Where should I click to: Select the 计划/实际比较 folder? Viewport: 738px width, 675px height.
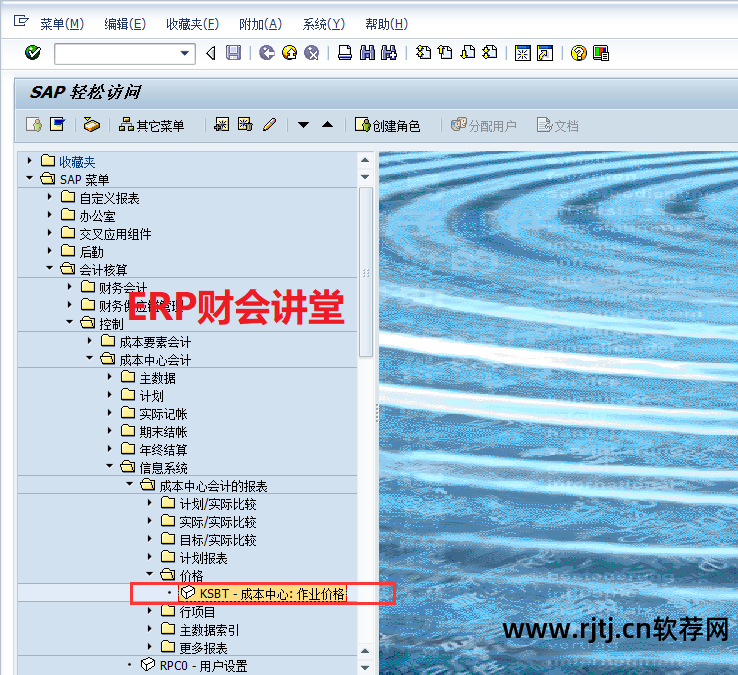(218, 504)
